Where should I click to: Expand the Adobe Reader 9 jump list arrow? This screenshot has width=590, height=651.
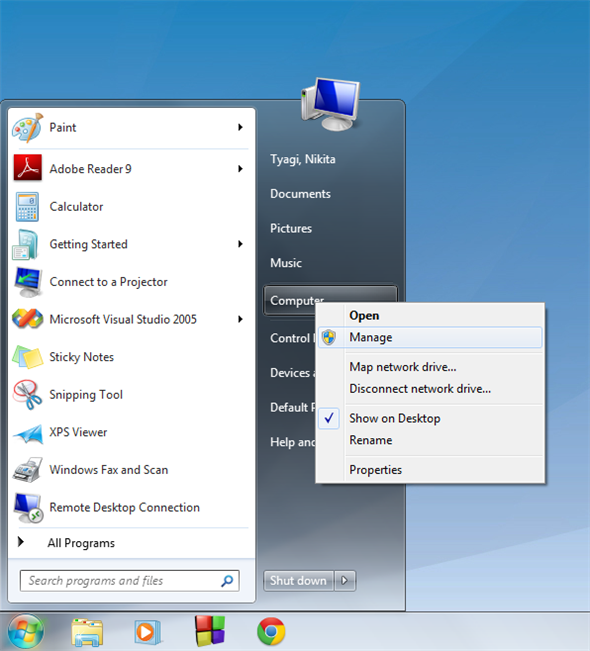[240, 169]
